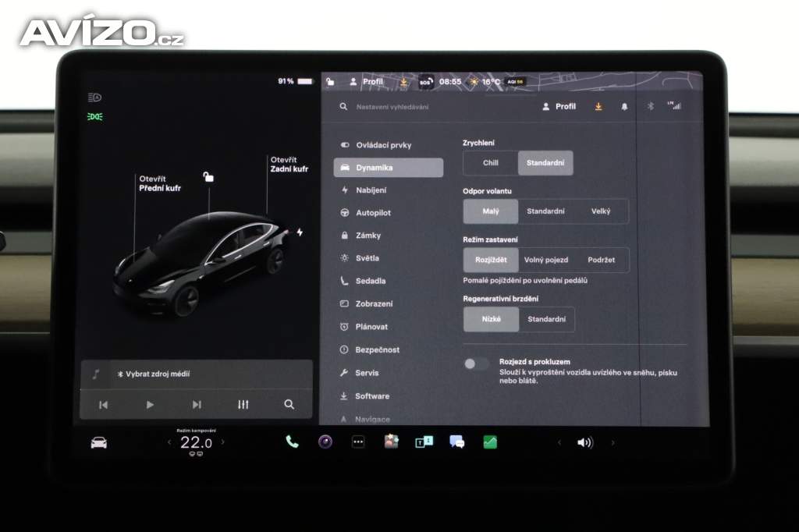Open the Nabíjení settings section
This screenshot has width=799, height=532.
[x=371, y=190]
